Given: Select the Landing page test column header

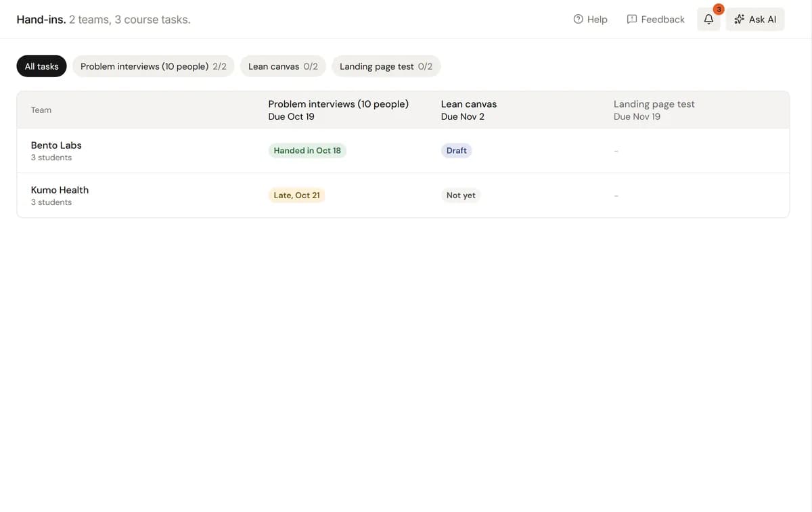Looking at the screenshot, I should [x=654, y=110].
